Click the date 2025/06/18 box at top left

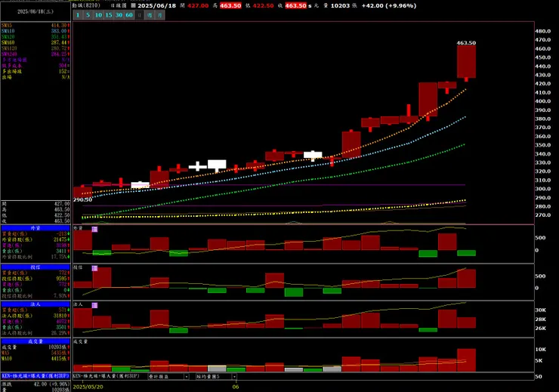(36, 11)
